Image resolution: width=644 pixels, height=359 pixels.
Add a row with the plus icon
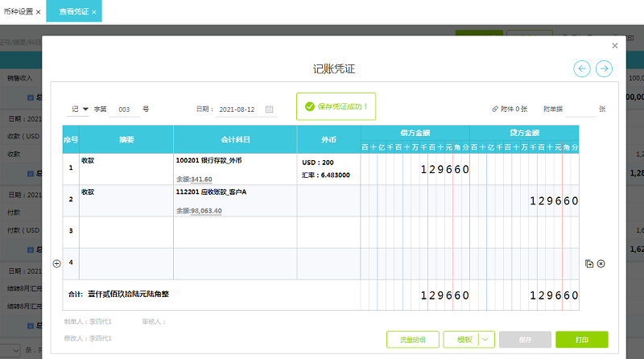click(56, 263)
